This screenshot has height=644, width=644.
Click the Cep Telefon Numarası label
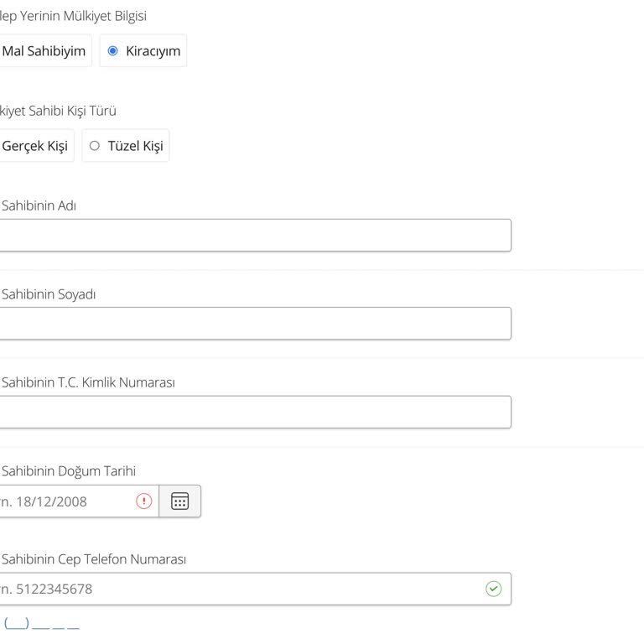click(x=94, y=559)
